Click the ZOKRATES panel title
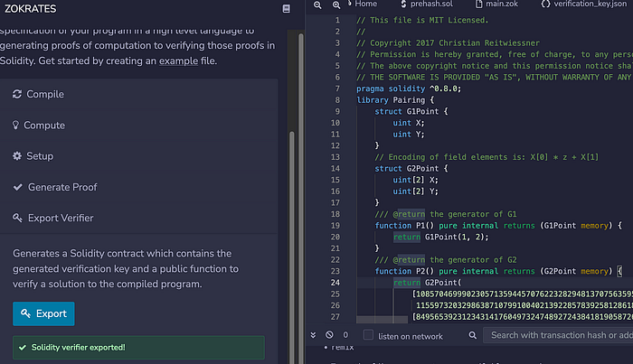Screen dimensions: 633x364 coord(30,9)
